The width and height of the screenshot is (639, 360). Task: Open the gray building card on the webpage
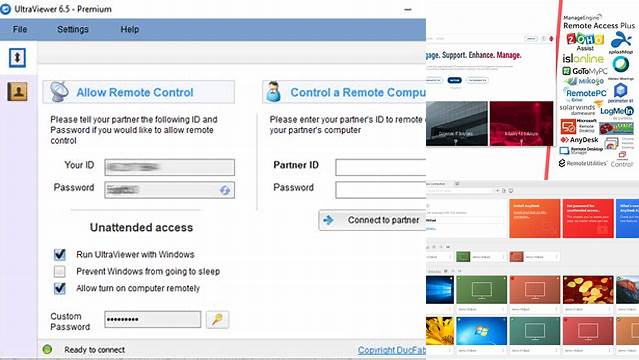pyautogui.click(x=456, y=124)
